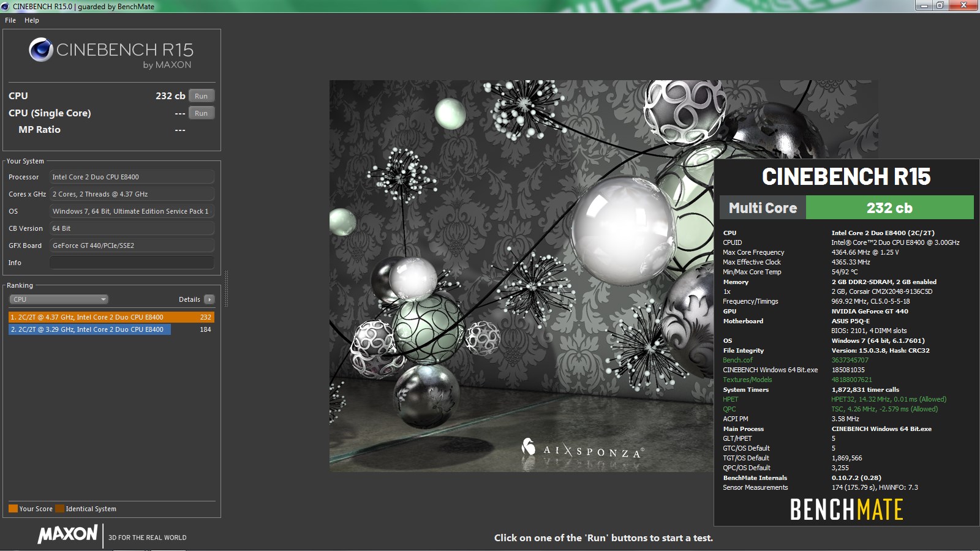This screenshot has height=551, width=980.
Task: Click the QPC green entry
Action: (x=729, y=409)
